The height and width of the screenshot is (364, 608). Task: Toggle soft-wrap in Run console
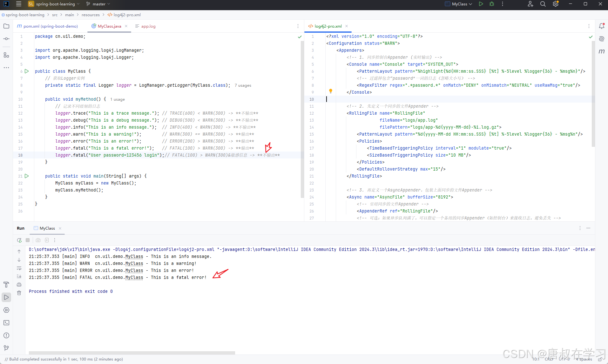pyautogui.click(x=19, y=268)
